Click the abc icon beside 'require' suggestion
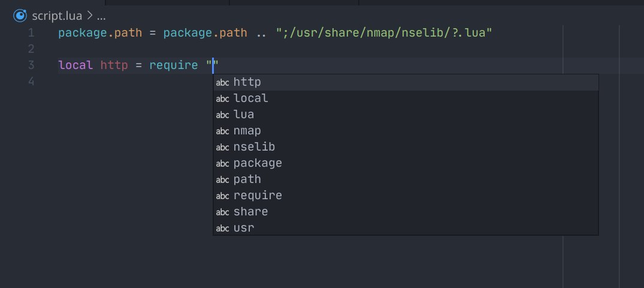The height and width of the screenshot is (288, 644). [223, 196]
